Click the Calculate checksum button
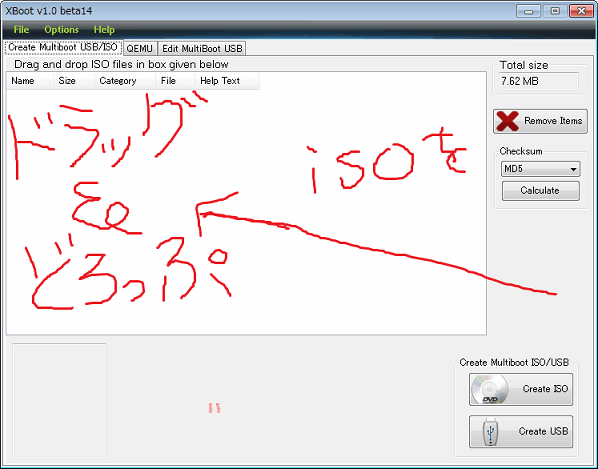This screenshot has height=469, width=598. click(540, 191)
